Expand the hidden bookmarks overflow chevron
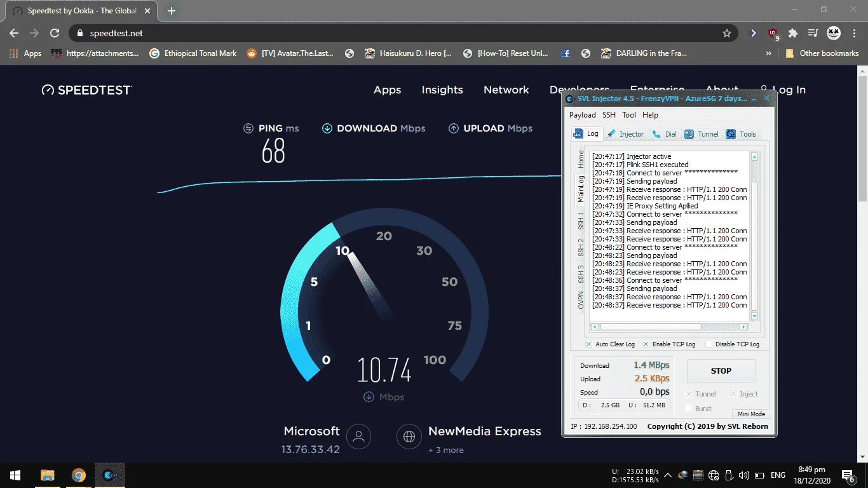The width and height of the screenshot is (868, 488). (x=769, y=53)
